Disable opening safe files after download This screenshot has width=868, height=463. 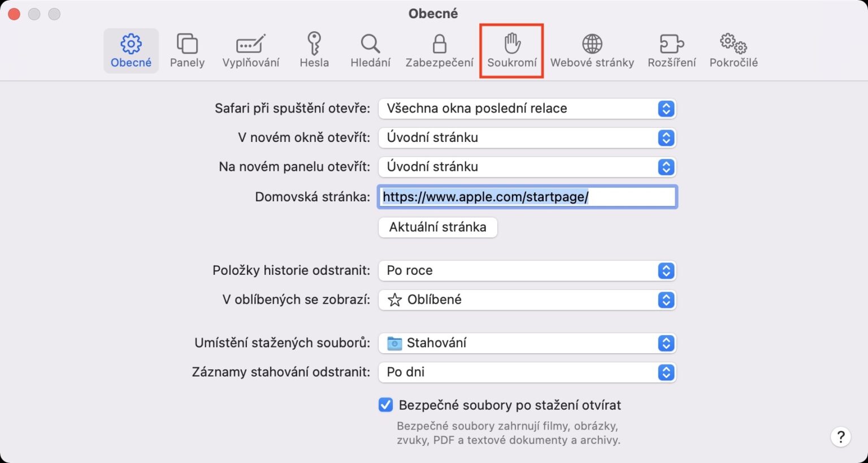pyautogui.click(x=385, y=405)
